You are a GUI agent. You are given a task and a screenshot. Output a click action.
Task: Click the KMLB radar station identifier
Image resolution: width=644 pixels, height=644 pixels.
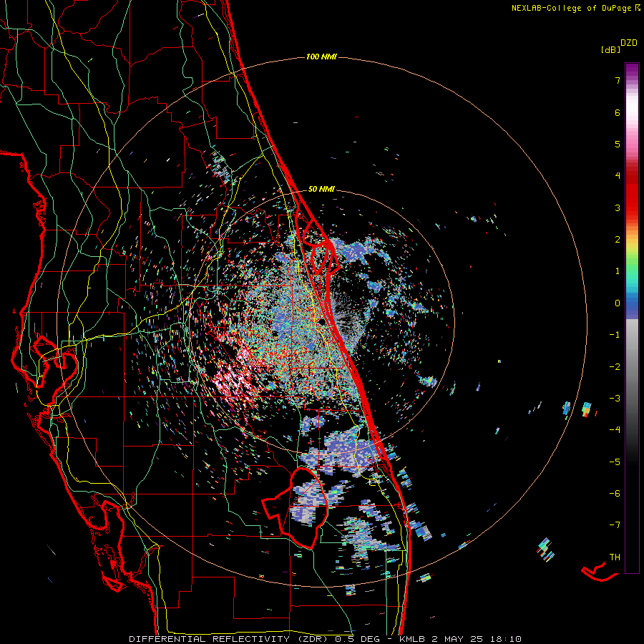[413, 639]
